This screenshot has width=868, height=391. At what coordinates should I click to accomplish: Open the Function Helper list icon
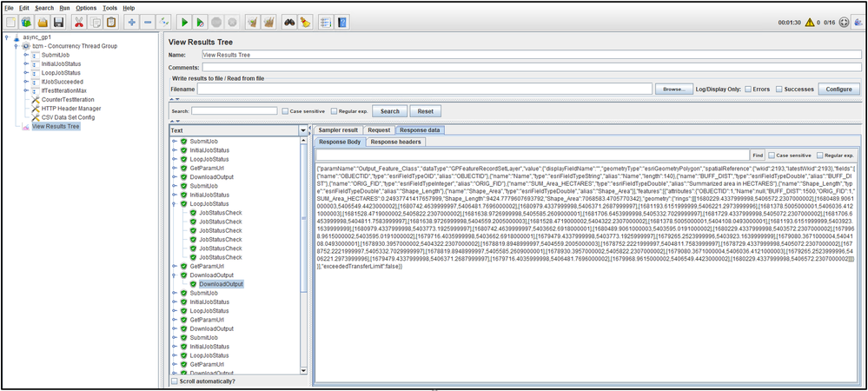tap(326, 22)
